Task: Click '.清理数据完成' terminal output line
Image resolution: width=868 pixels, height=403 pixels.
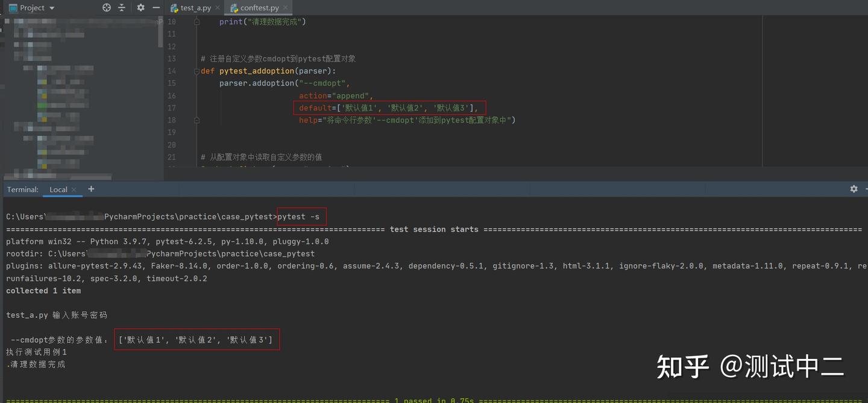Action: (x=36, y=364)
